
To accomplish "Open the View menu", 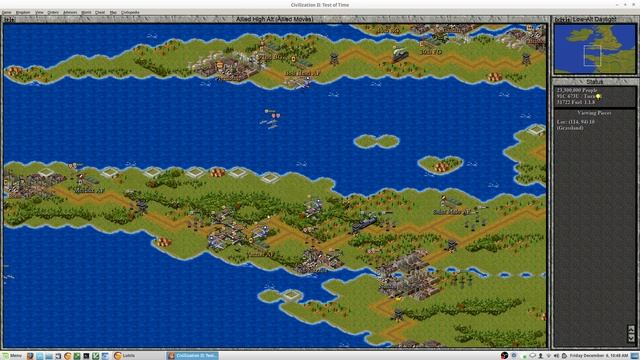I will [39, 12].
